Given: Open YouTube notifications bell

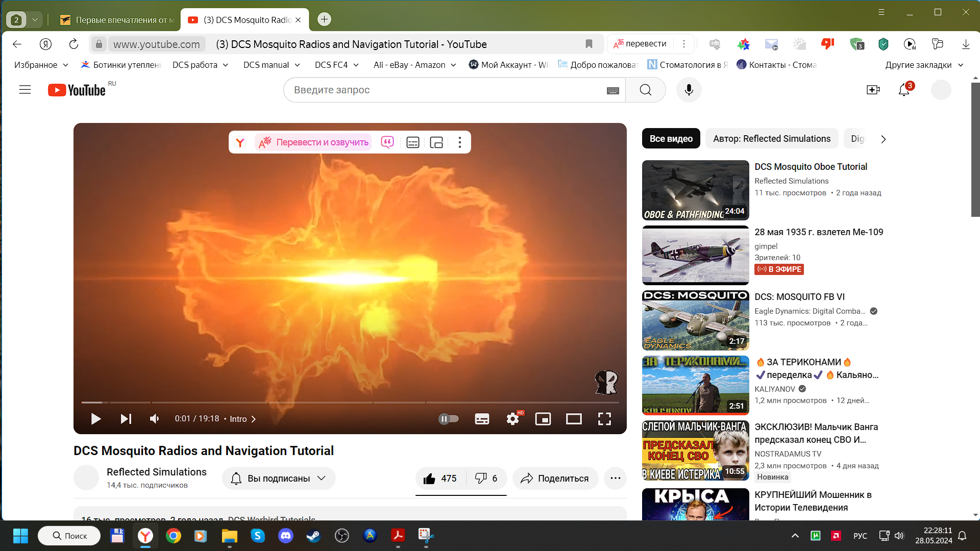Looking at the screenshot, I should pos(904,90).
